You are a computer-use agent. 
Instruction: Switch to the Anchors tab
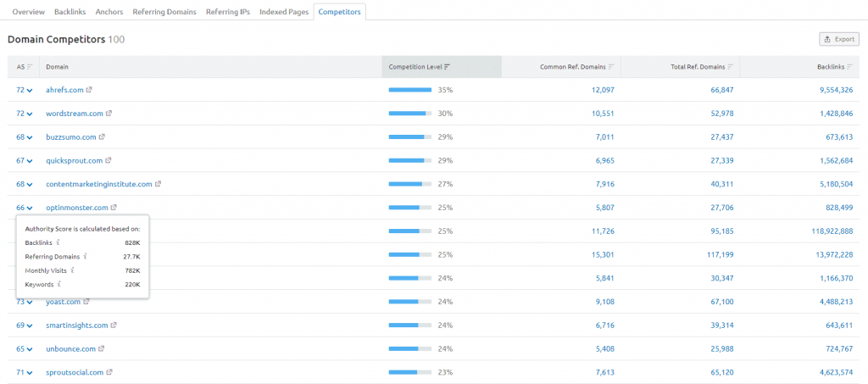click(109, 12)
